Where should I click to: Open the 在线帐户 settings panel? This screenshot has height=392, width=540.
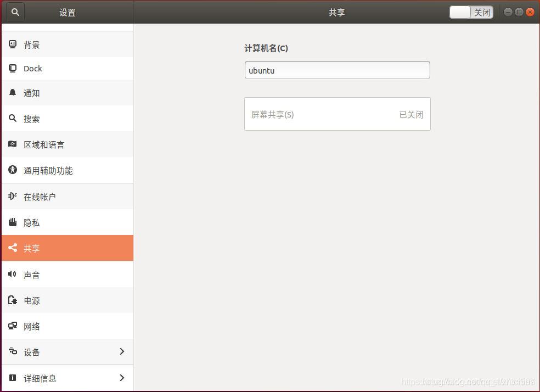tap(40, 197)
